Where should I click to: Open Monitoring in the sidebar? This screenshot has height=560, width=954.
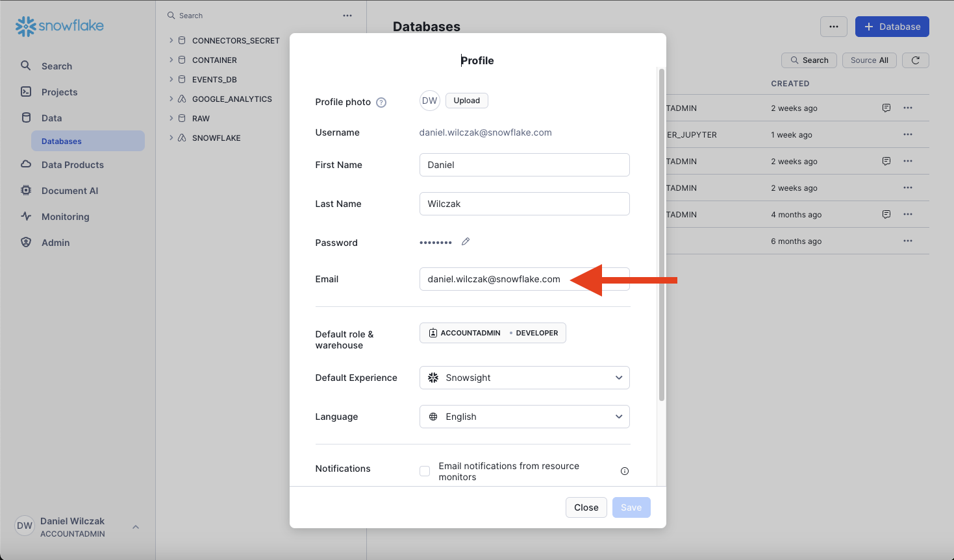[x=65, y=217]
